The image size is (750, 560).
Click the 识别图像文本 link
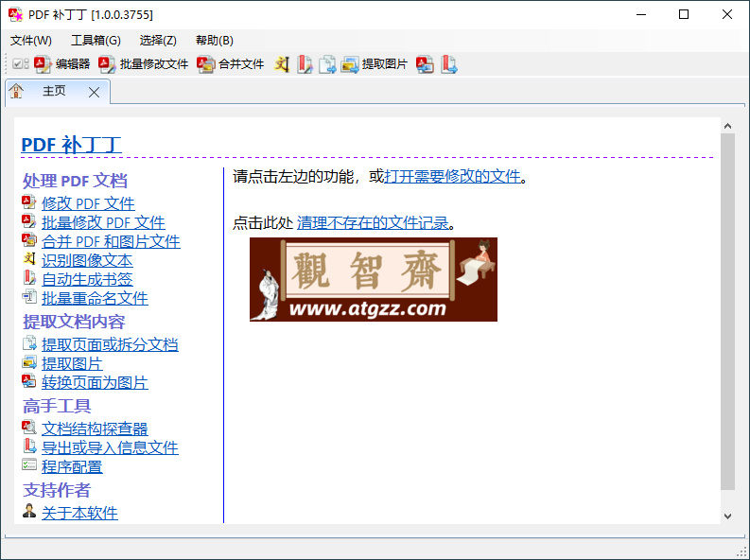click(x=87, y=260)
